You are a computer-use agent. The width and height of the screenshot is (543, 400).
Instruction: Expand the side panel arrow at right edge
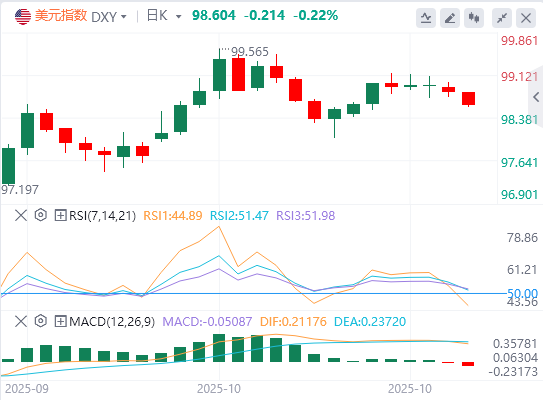(x=536, y=97)
